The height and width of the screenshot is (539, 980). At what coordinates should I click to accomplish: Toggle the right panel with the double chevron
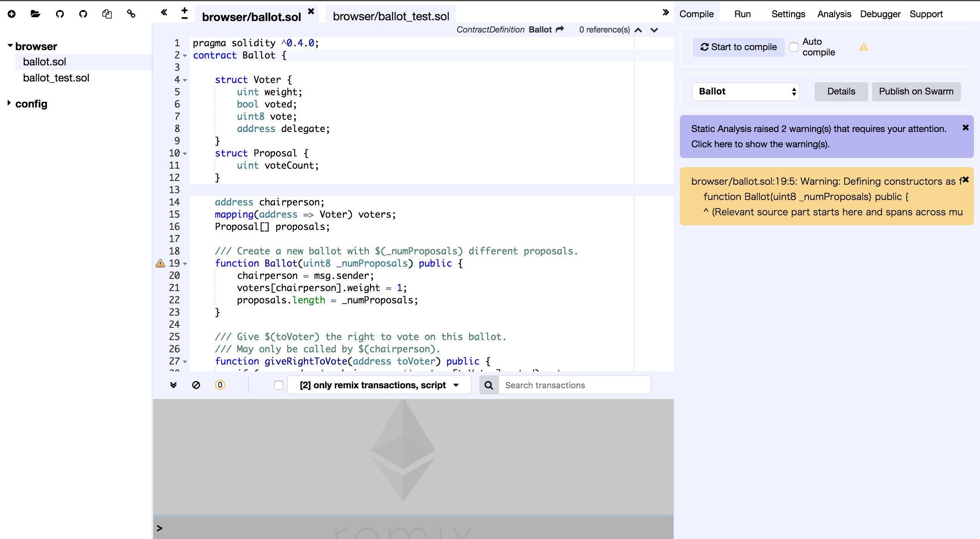[666, 12]
